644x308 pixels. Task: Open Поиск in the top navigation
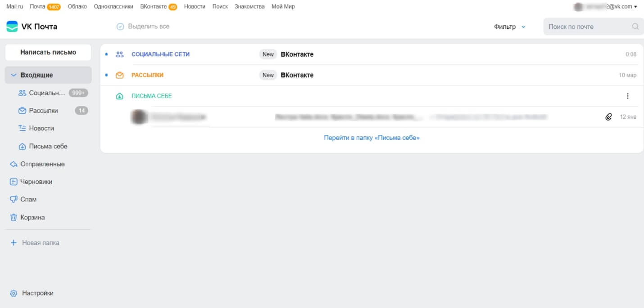(220, 7)
